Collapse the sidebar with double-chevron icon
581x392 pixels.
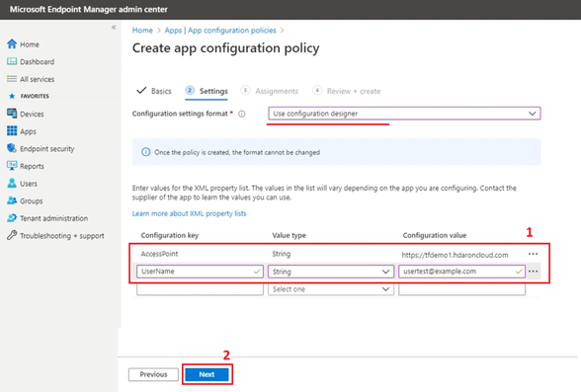[114, 28]
